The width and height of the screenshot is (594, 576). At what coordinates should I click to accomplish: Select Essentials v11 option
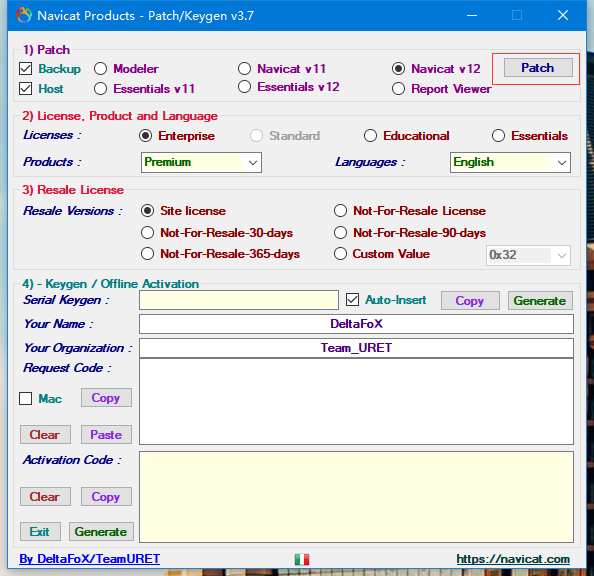click(x=100, y=89)
